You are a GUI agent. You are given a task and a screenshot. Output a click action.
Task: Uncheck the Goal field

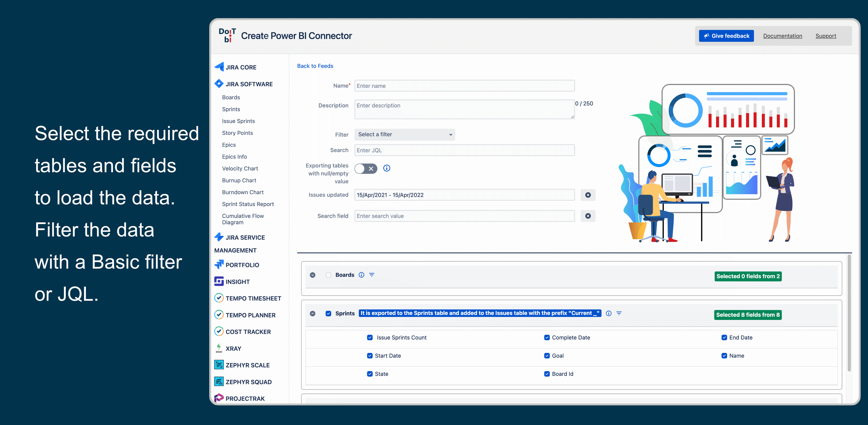coord(547,356)
